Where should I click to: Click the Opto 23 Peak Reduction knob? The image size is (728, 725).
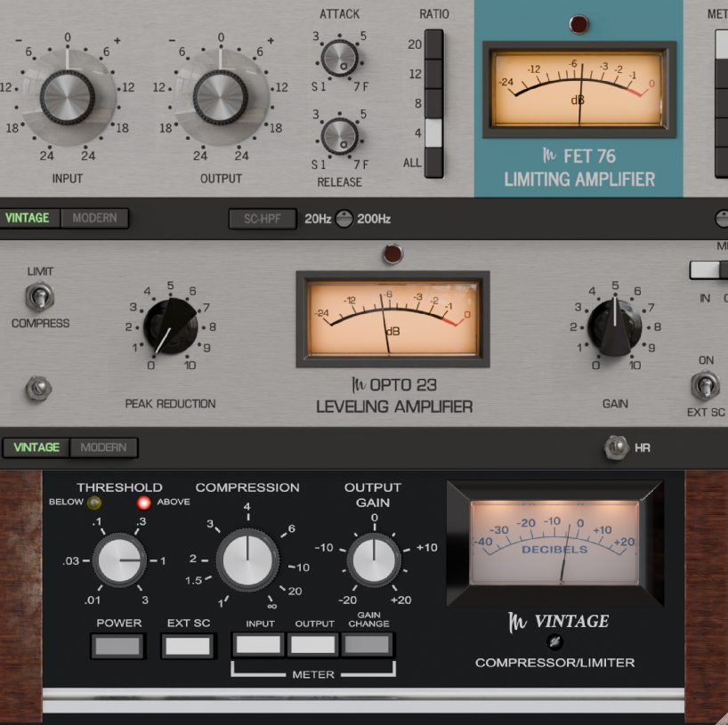pos(170,326)
